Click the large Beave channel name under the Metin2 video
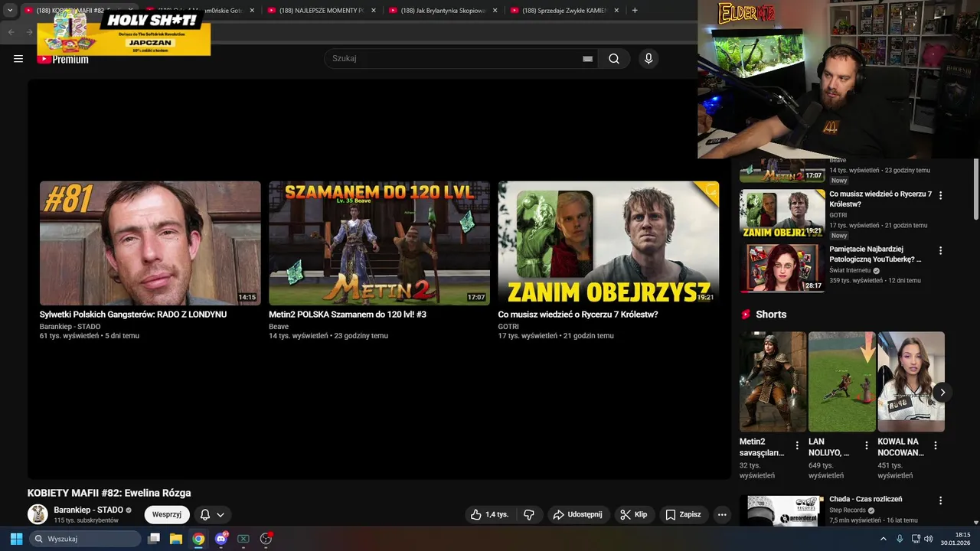 point(279,327)
